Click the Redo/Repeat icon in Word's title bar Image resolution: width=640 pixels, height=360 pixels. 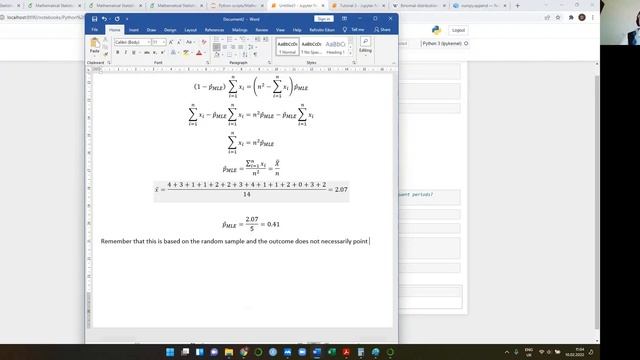click(117, 19)
